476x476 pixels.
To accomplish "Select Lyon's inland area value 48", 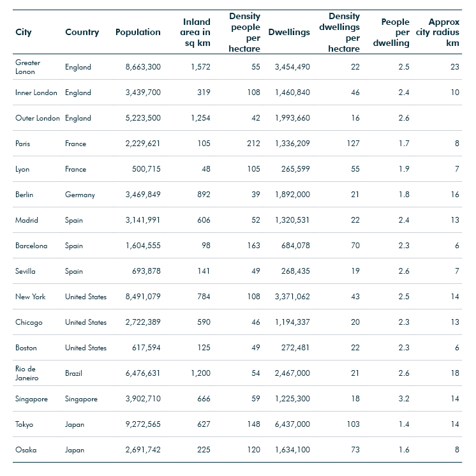I will [x=206, y=169].
